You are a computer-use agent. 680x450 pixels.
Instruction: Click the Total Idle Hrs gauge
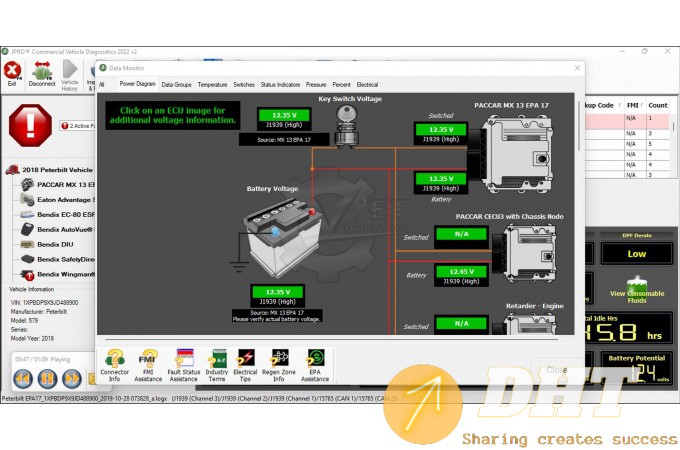click(629, 328)
